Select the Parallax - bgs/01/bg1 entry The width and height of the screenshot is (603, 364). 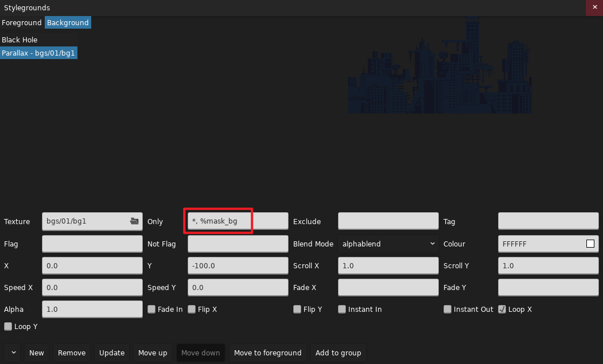coord(38,53)
